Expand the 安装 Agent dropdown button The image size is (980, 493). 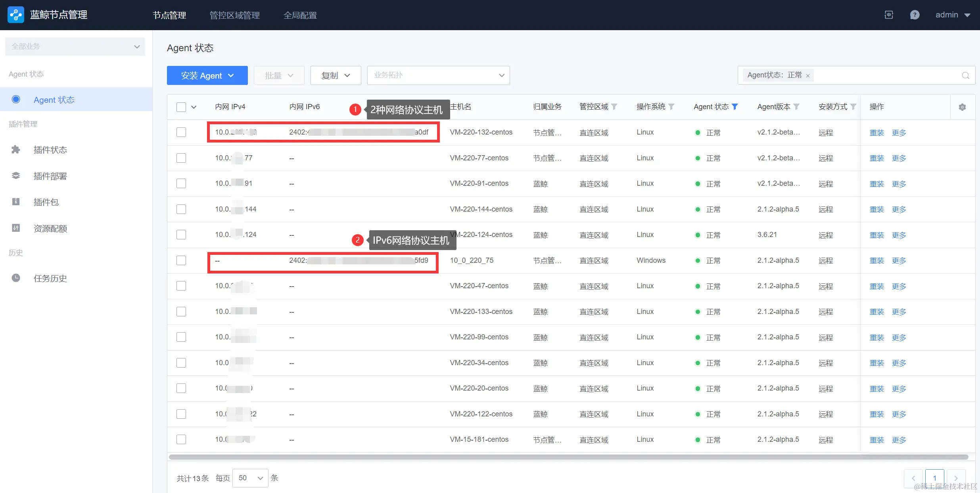point(207,75)
